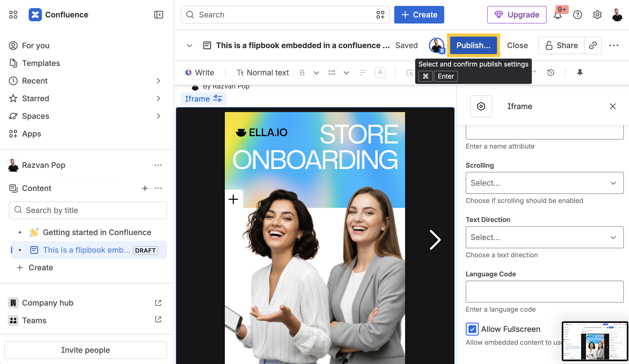Open more text formatting dropdown arrow
629x364 pixels.
[317, 73]
